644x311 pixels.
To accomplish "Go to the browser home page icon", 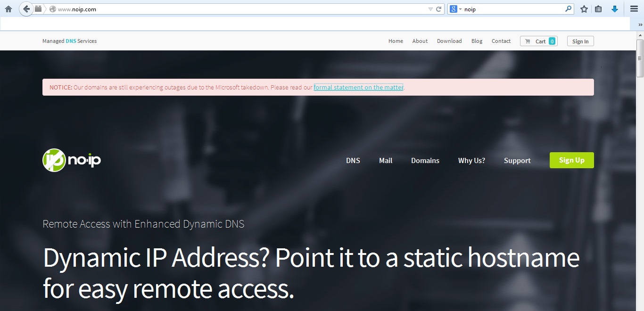I will click(x=8, y=9).
